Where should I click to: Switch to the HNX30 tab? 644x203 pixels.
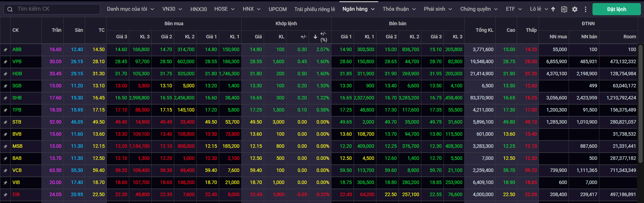(x=198, y=9)
